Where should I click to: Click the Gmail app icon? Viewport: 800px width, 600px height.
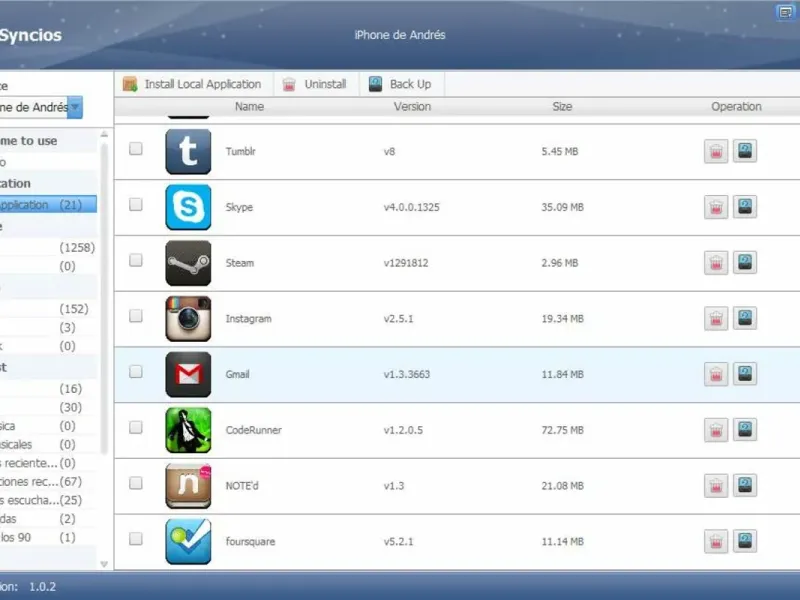point(188,374)
